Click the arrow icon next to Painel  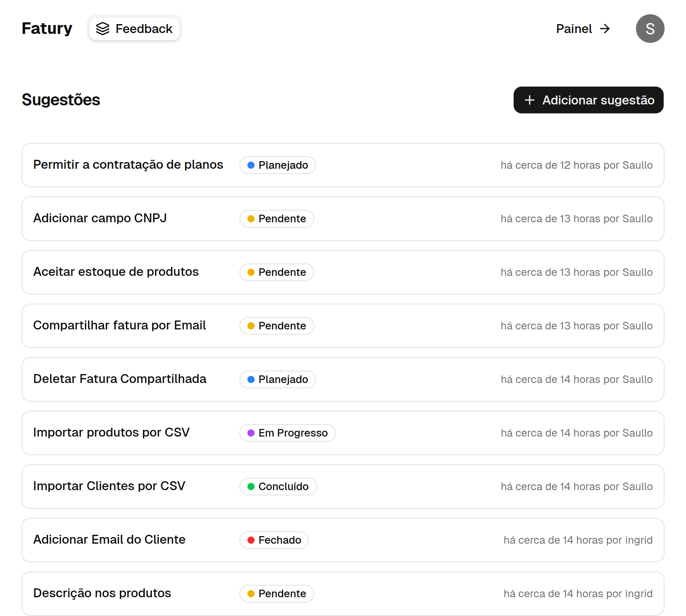(x=605, y=29)
